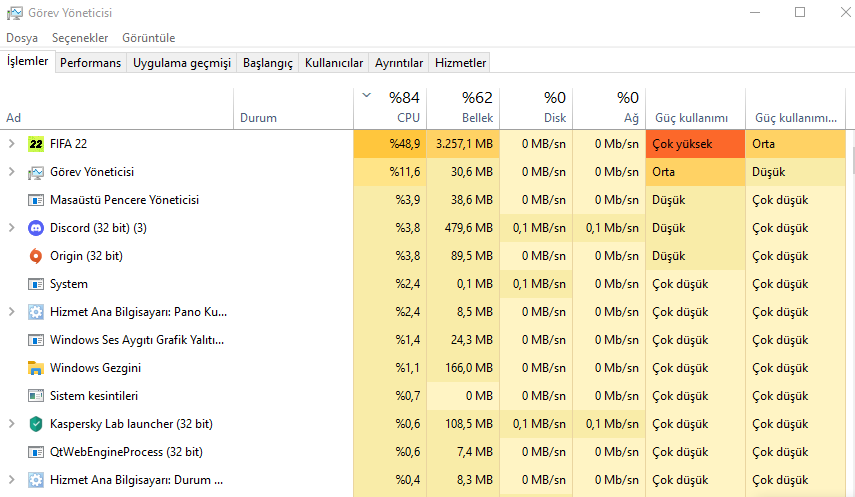The image size is (855, 497).
Task: Click Discord's 479,6 MB memory value
Action: pyautogui.click(x=468, y=228)
